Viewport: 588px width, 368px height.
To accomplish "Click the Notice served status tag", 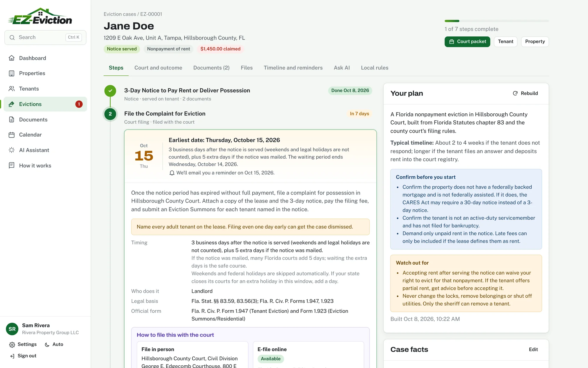I will pos(122,49).
